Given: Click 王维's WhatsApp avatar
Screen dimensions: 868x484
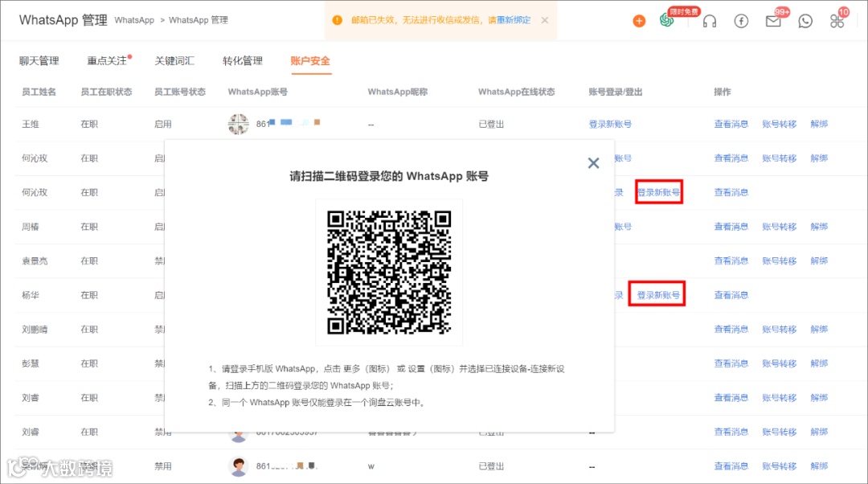Looking at the screenshot, I should 239,124.
